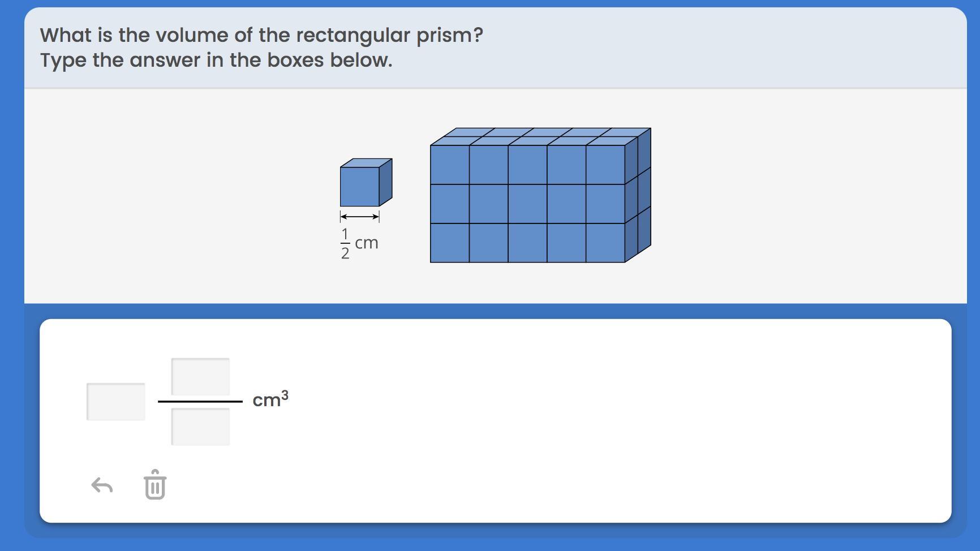
Task: Click the trash can delete icon
Action: (155, 485)
